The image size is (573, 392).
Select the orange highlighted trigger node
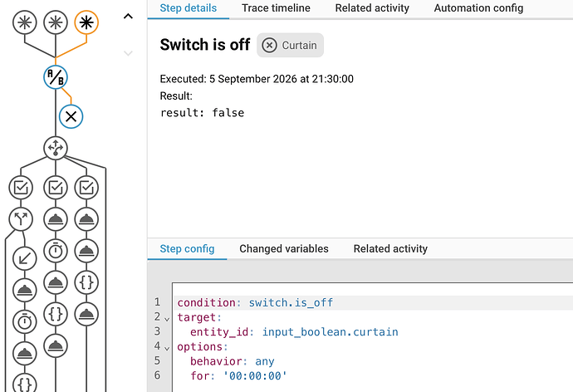(x=86, y=22)
